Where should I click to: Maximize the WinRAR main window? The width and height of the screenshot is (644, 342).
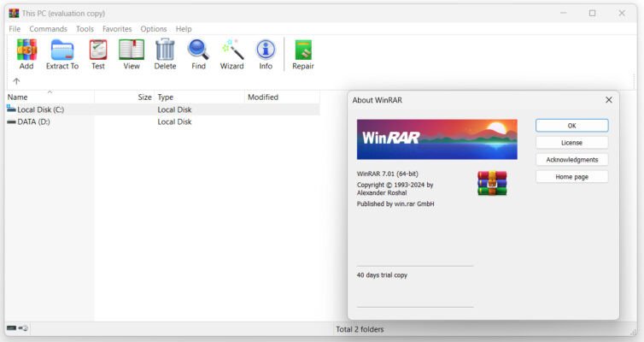[x=592, y=13]
